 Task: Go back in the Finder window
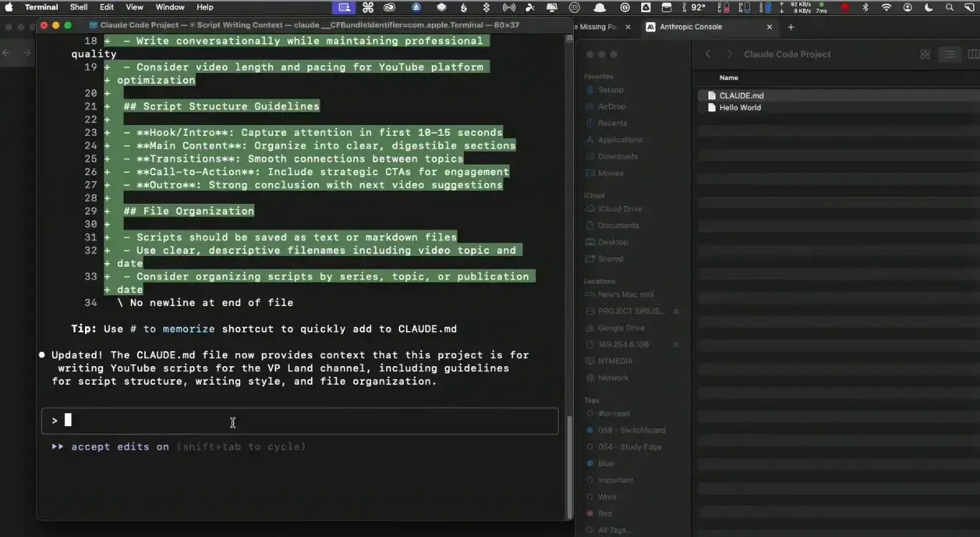708,54
